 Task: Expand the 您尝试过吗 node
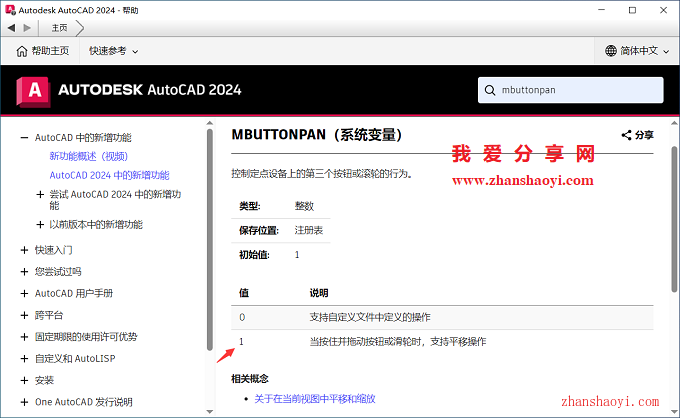24,272
